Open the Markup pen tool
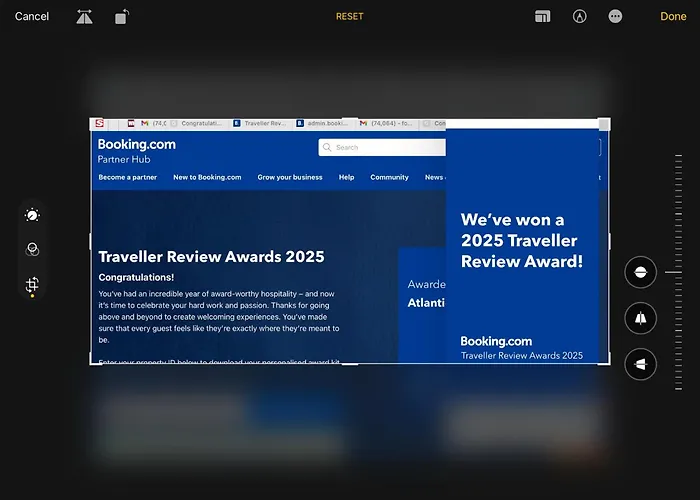 (x=579, y=17)
